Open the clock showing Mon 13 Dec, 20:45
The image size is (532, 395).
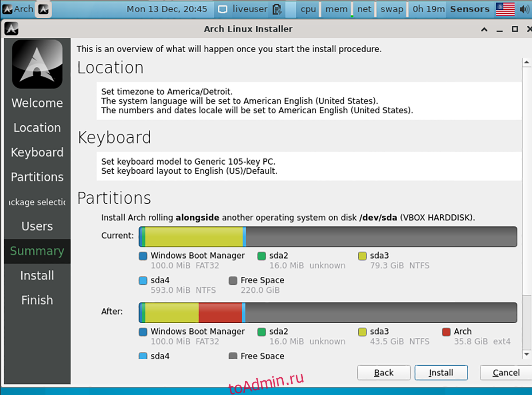click(x=167, y=9)
